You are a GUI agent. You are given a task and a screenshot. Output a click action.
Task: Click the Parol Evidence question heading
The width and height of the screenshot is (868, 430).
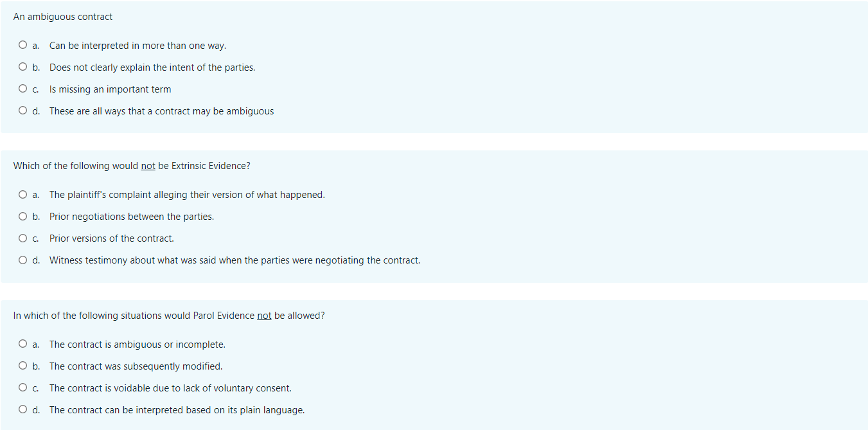click(169, 315)
